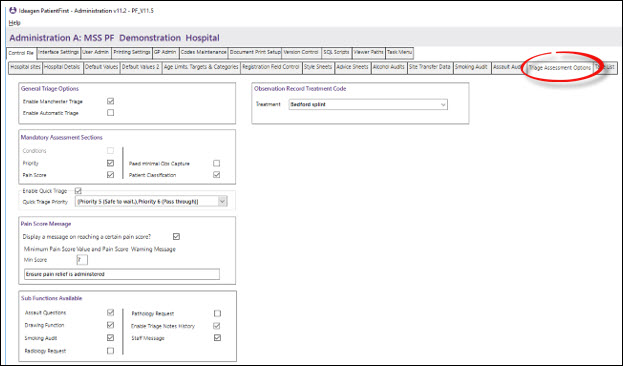This screenshot has width=623, height=366.
Task: Select the Registration Field Control tab
Action: pyautogui.click(x=271, y=68)
